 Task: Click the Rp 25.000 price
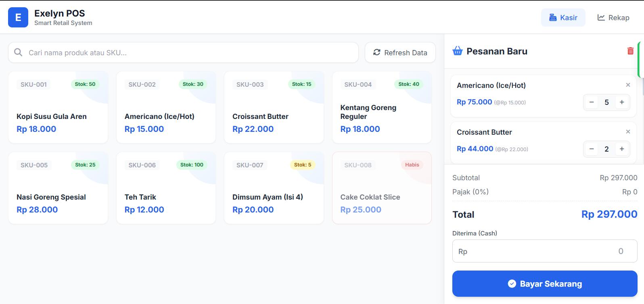pyautogui.click(x=361, y=210)
